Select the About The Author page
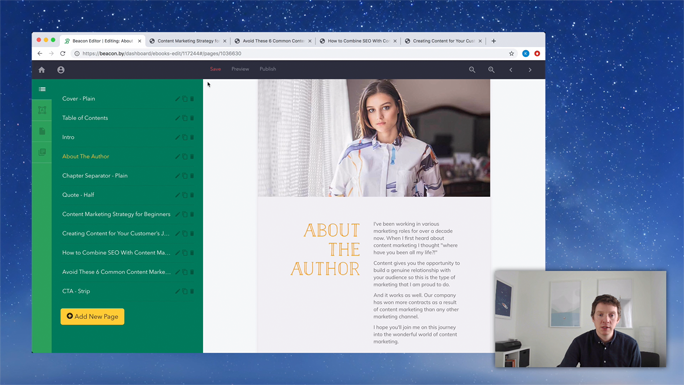Screen dimensions: 684x385 [86, 157]
